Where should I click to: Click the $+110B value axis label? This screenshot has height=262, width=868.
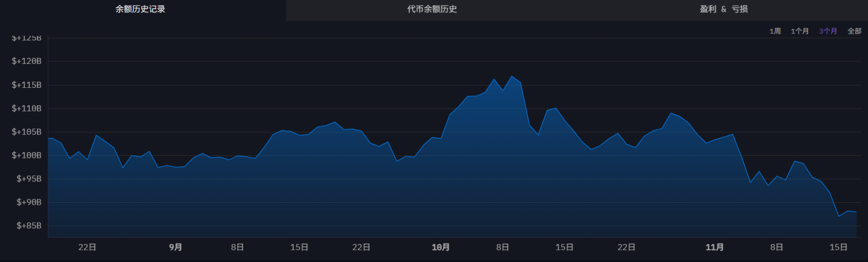coord(27,108)
